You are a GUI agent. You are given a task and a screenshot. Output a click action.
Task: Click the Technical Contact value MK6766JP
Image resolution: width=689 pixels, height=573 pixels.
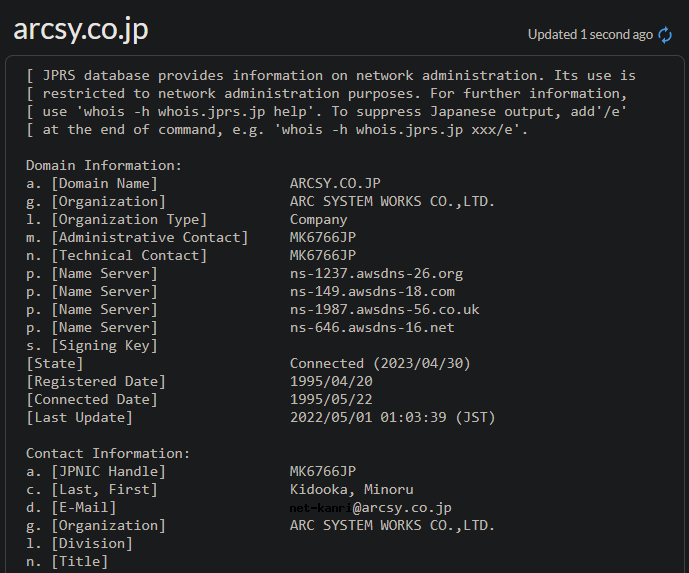[323, 255]
